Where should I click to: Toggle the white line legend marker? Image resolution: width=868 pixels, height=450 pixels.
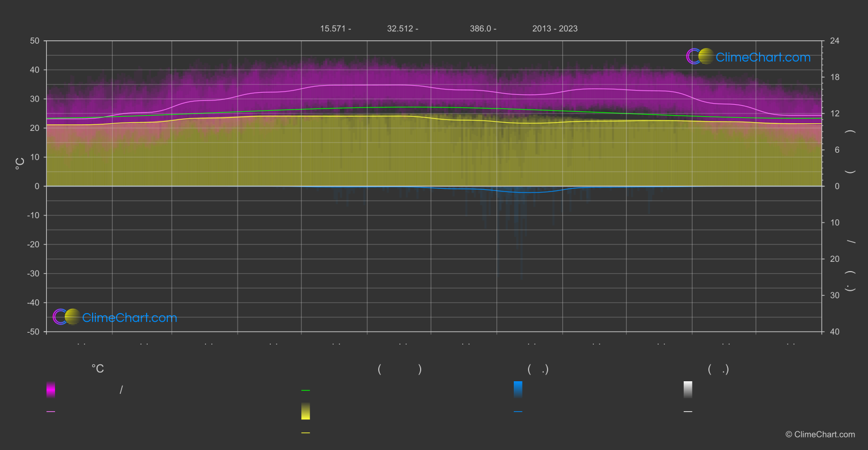pyautogui.click(x=688, y=412)
